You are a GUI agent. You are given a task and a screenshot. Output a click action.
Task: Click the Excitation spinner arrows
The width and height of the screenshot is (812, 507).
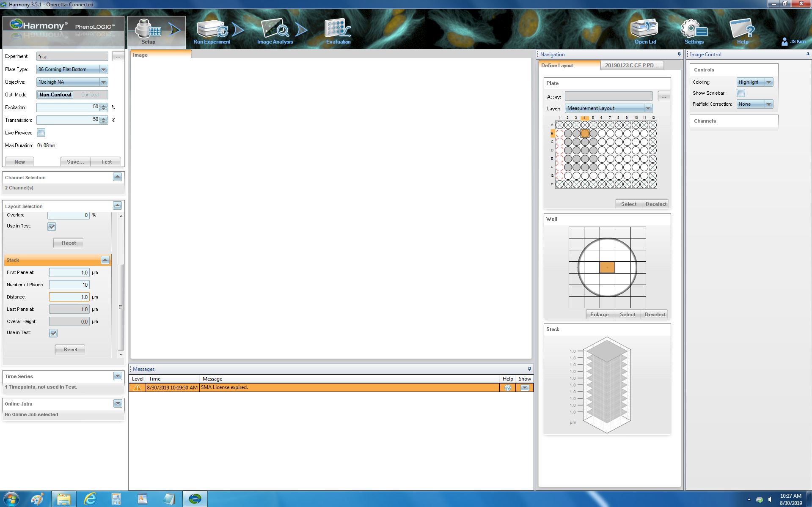(103, 107)
